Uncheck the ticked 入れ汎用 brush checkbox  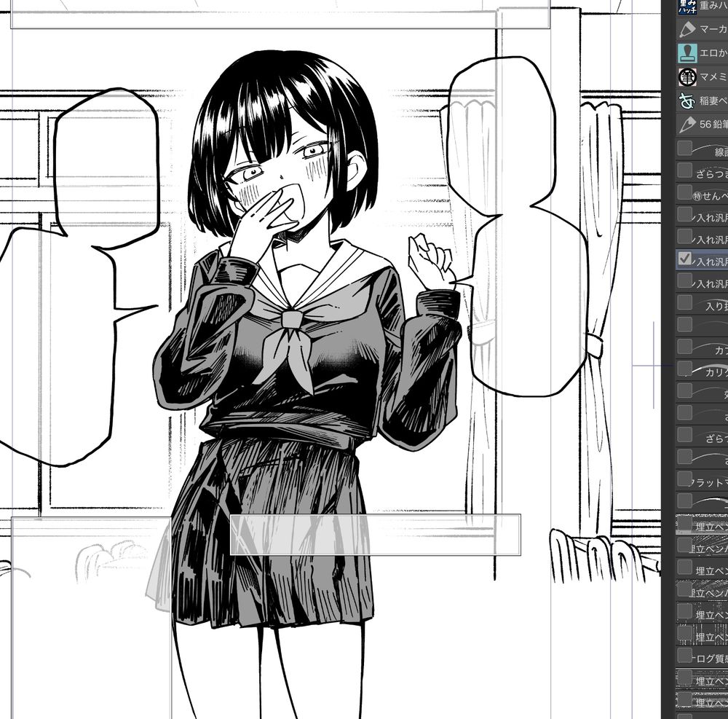point(684,259)
